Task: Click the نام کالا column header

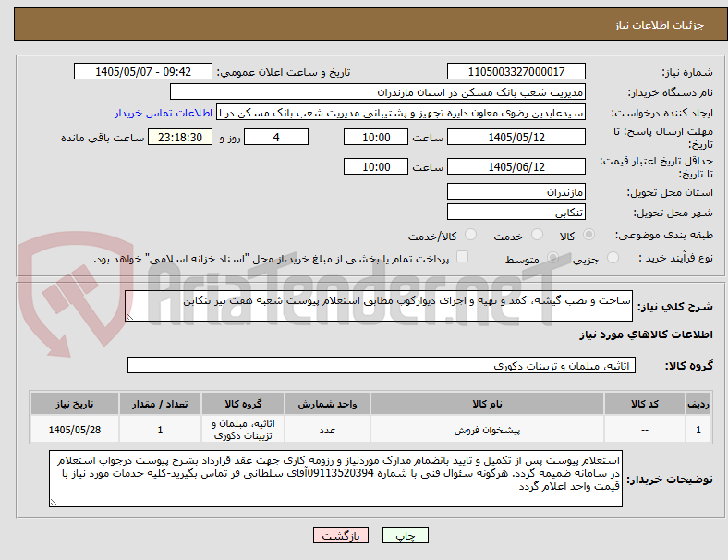Action: [488, 404]
